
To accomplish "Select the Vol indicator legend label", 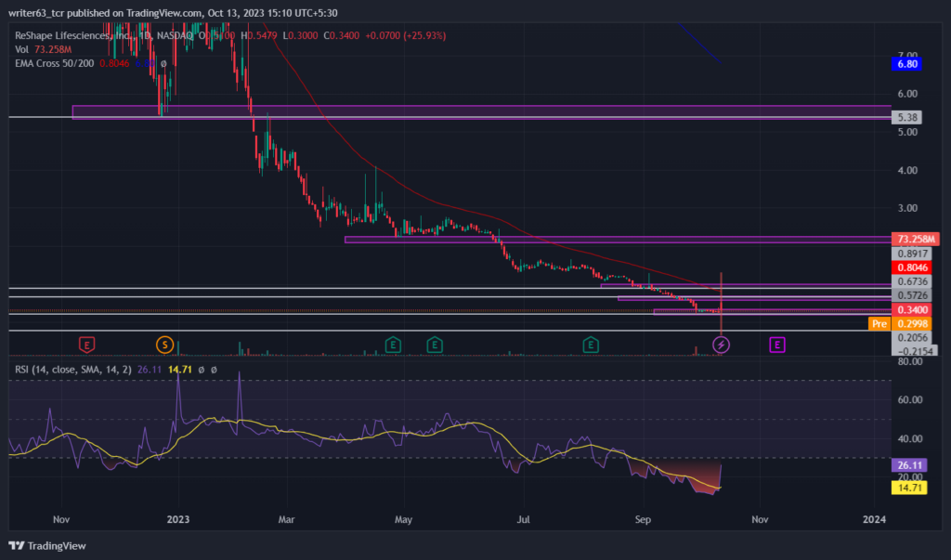I will pyautogui.click(x=22, y=49).
